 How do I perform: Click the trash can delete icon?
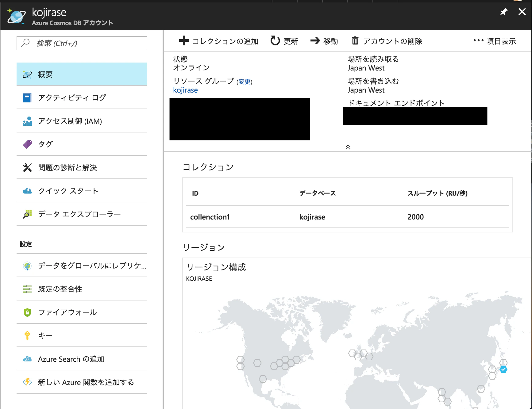click(x=355, y=40)
